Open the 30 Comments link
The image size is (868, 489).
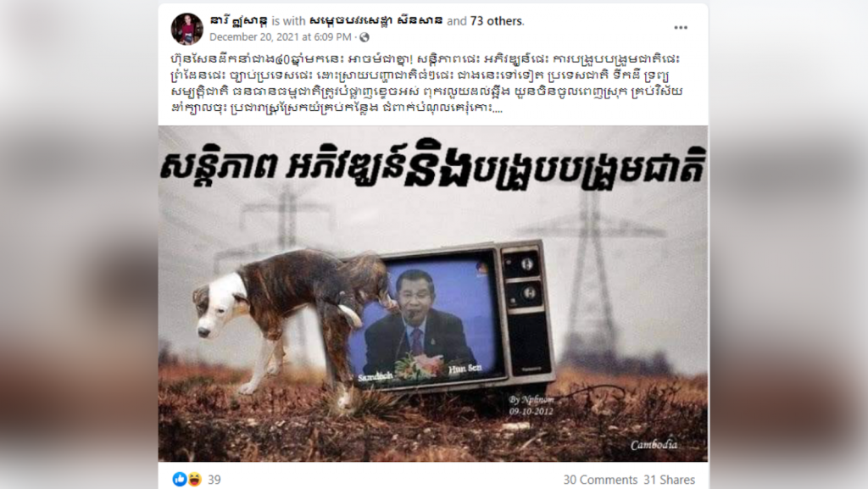coord(600,480)
